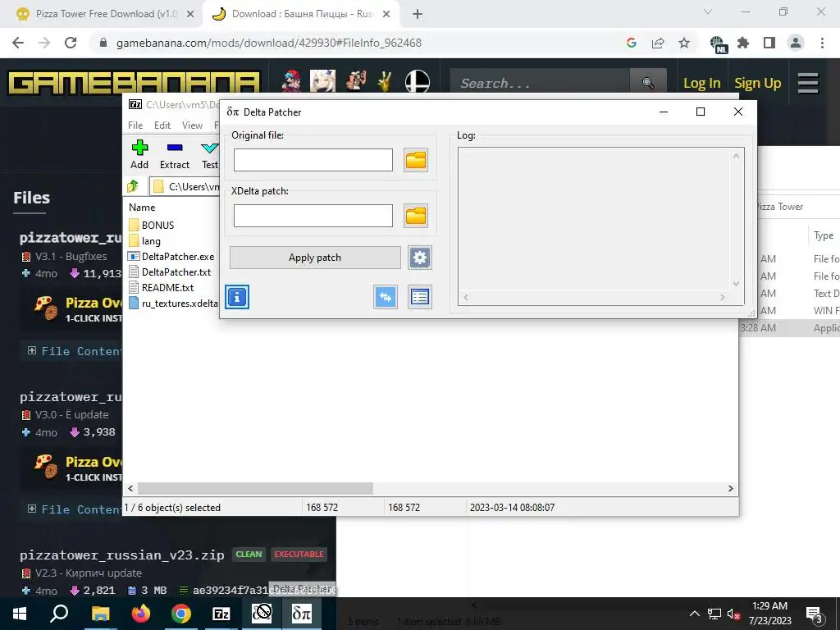Select DeltaPatcher.txt in file list
This screenshot has width=840, height=630.
tap(170, 272)
